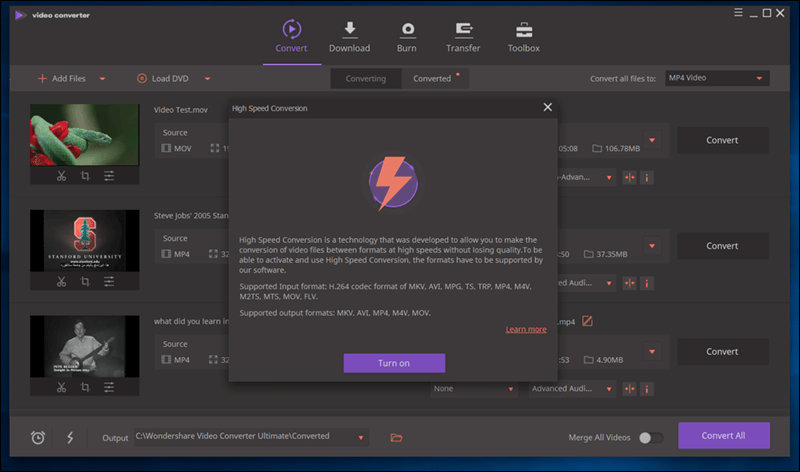Show info icon for Steve Jobs video
This screenshot has height=472, width=800.
(647, 283)
